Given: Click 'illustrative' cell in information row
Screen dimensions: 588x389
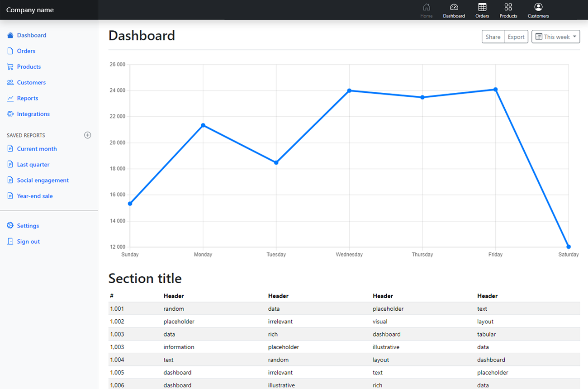Looking at the screenshot, I should pyautogui.click(x=386, y=347).
